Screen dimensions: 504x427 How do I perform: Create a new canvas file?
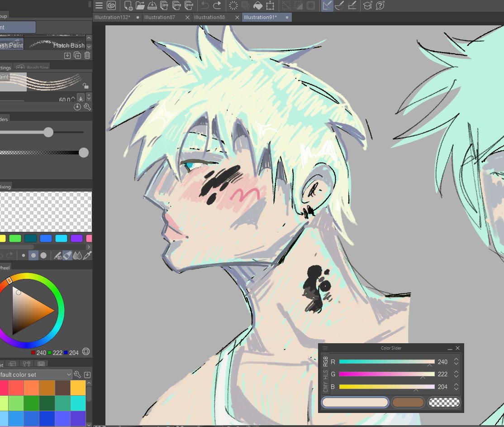(128, 5)
